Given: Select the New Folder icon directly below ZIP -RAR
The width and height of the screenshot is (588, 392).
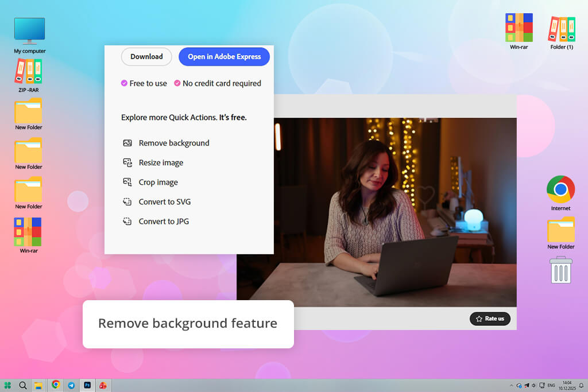Looking at the screenshot, I should pyautogui.click(x=29, y=114).
